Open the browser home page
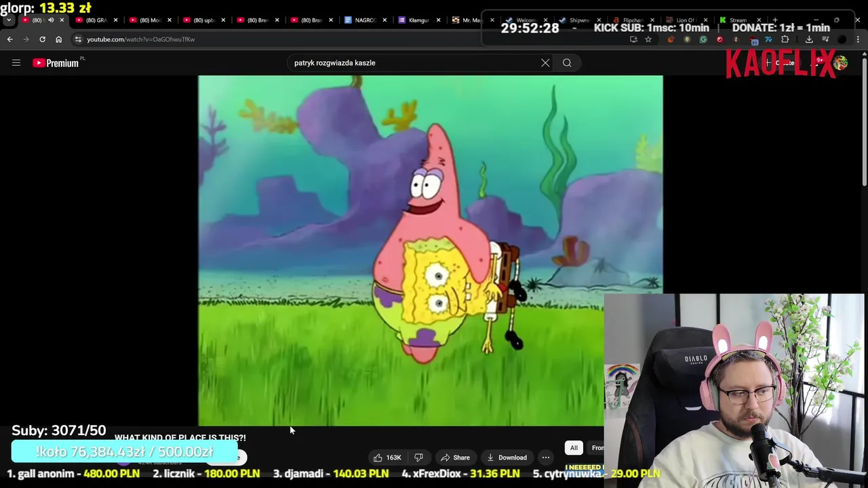Image resolution: width=868 pixels, height=488 pixels. (x=58, y=39)
